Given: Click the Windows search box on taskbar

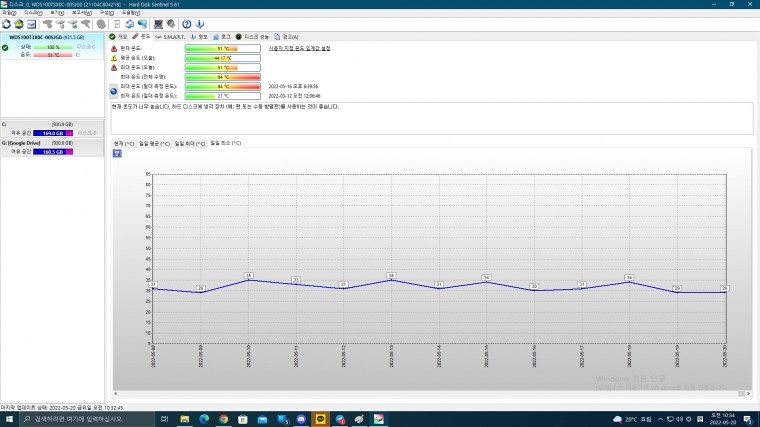Looking at the screenshot, I should [86, 419].
